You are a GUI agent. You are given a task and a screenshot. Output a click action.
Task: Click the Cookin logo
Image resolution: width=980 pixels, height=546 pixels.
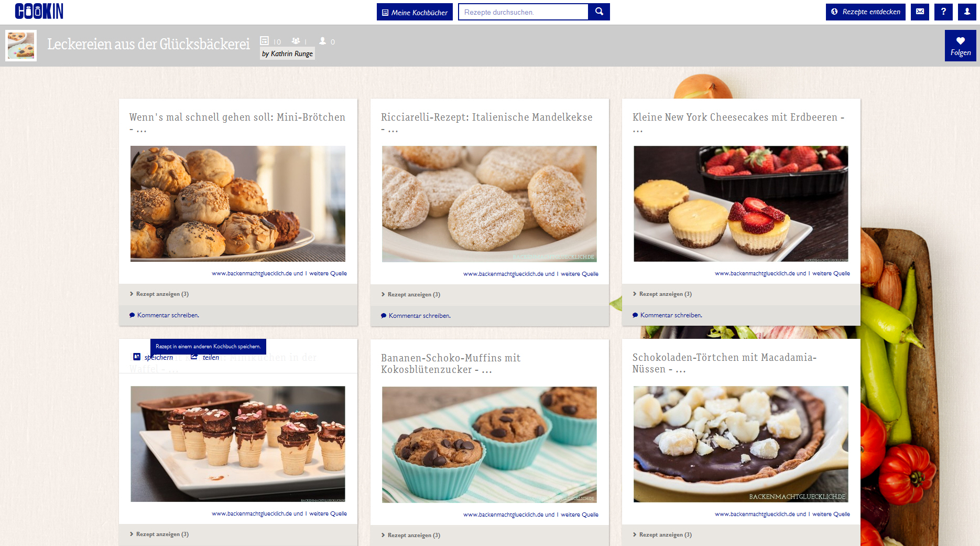coord(39,11)
